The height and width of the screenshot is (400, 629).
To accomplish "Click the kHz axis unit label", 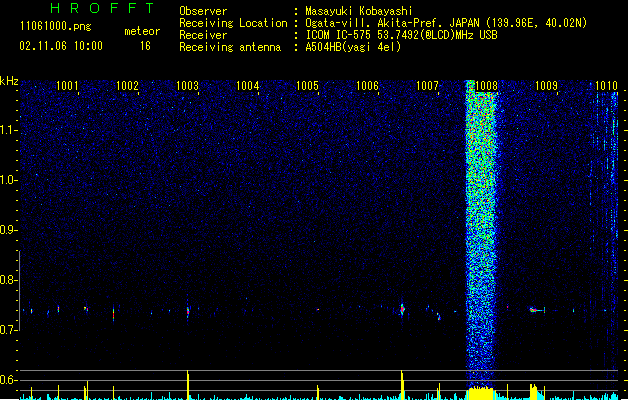I will click(x=9, y=81).
